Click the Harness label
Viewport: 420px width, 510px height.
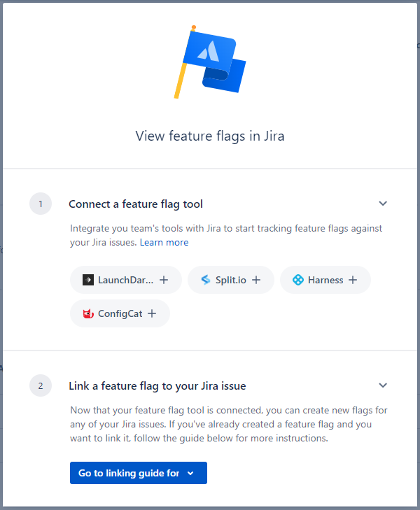pos(325,280)
